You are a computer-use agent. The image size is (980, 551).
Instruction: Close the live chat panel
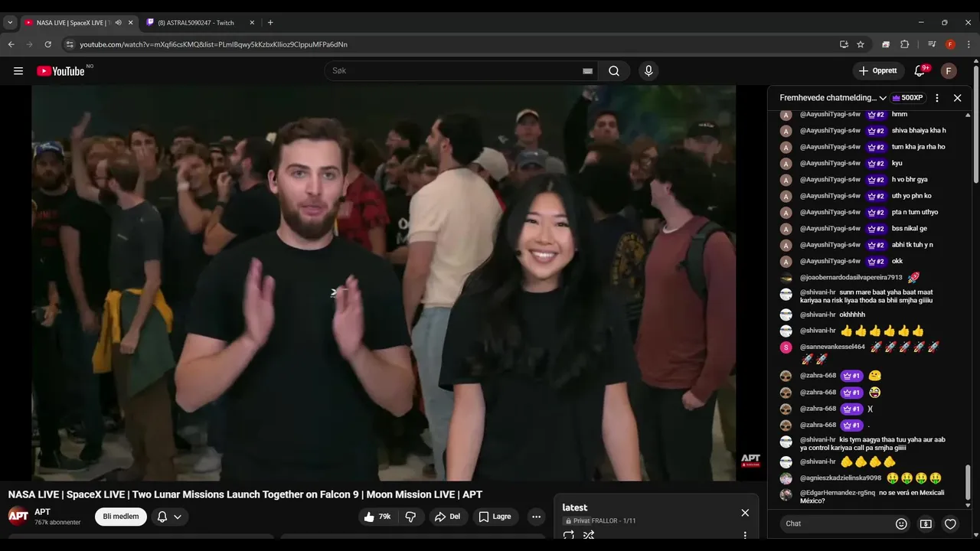tap(957, 98)
